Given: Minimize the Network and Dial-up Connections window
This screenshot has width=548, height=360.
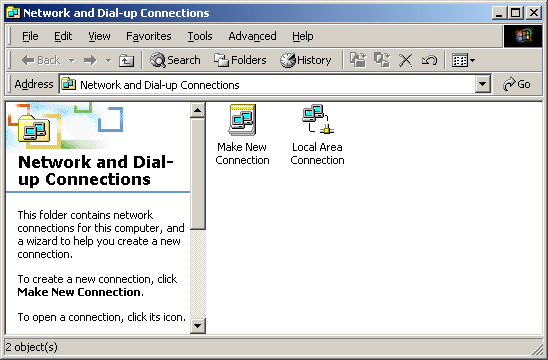Looking at the screenshot, I should click(x=499, y=13).
